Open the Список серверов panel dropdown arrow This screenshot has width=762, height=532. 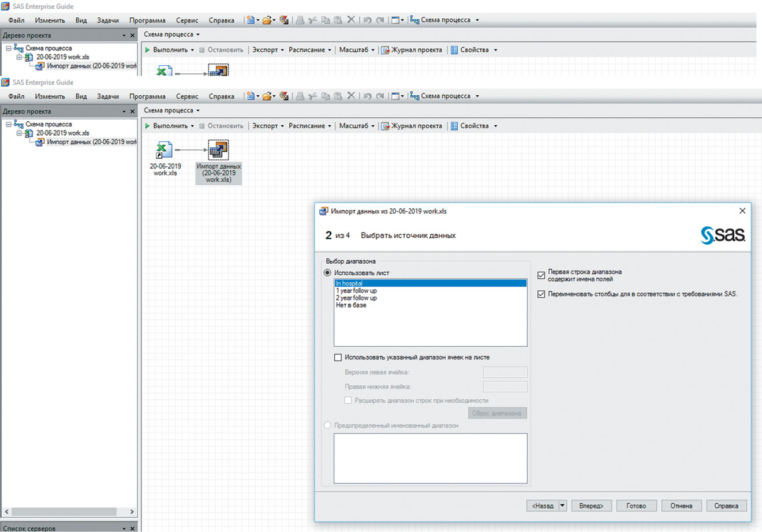point(124,528)
